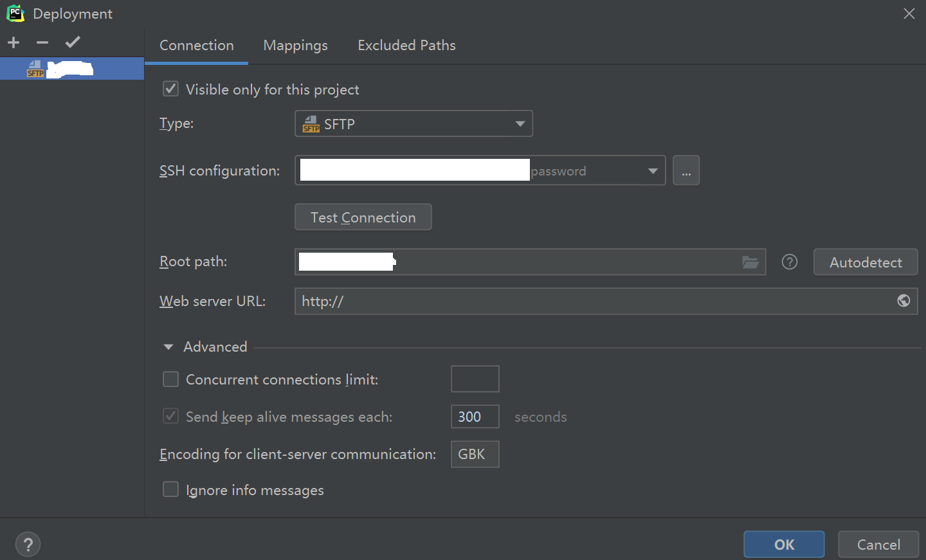Add a new deployment server
This screenshot has width=926, height=560.
click(14, 42)
